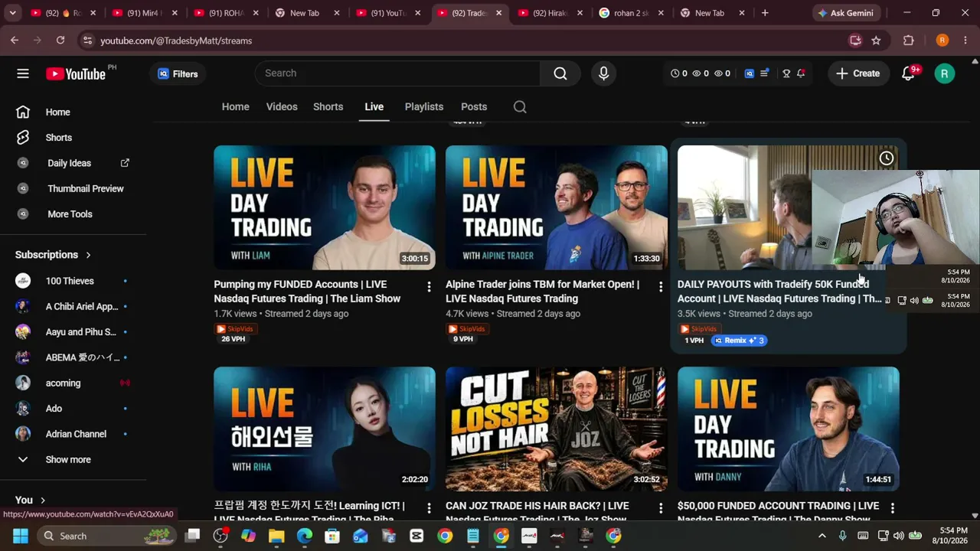
Task: Click the Windows taskbar search box
Action: click(x=106, y=536)
